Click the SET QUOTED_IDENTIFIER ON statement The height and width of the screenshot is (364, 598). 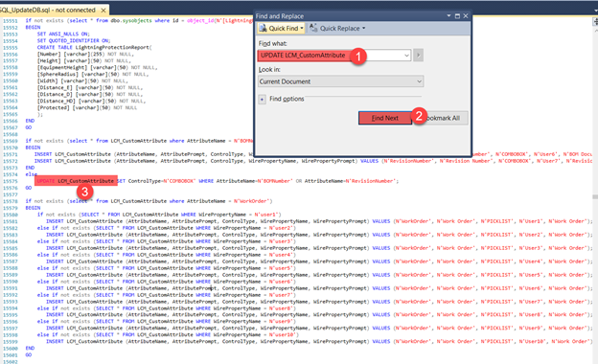pos(74,41)
